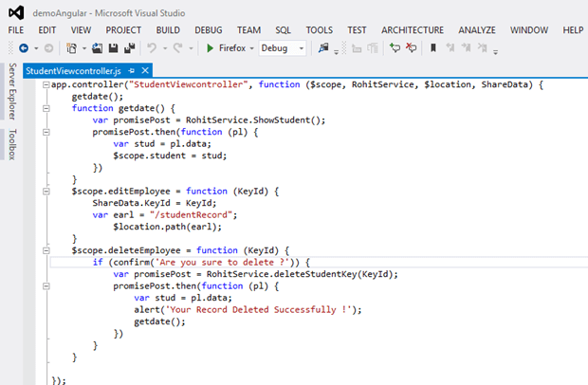
Task: Select the StudentViewcontroller.js tab
Action: tap(72, 70)
